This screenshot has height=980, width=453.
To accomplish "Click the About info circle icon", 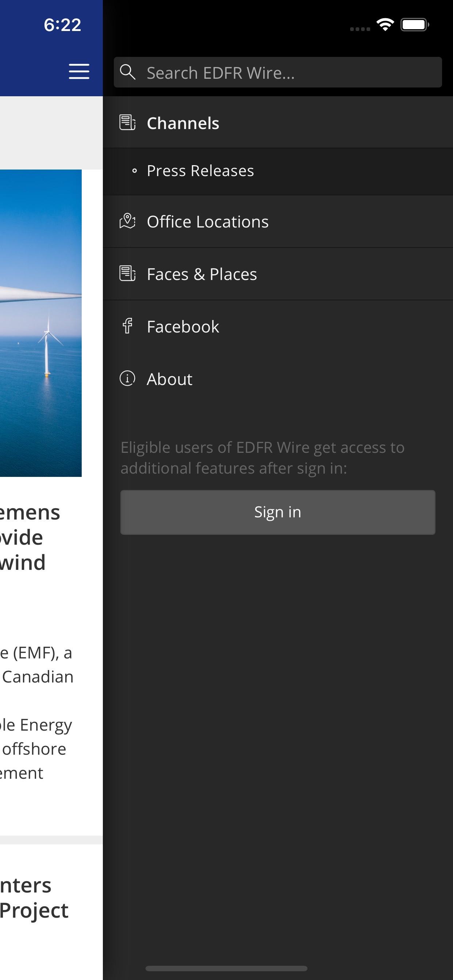I will [x=128, y=378].
